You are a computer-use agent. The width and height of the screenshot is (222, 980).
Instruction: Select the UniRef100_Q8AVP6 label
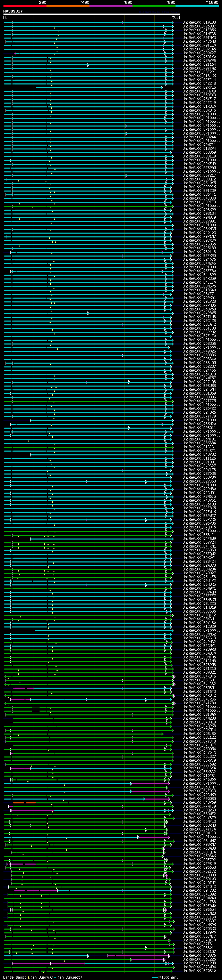click(x=199, y=60)
